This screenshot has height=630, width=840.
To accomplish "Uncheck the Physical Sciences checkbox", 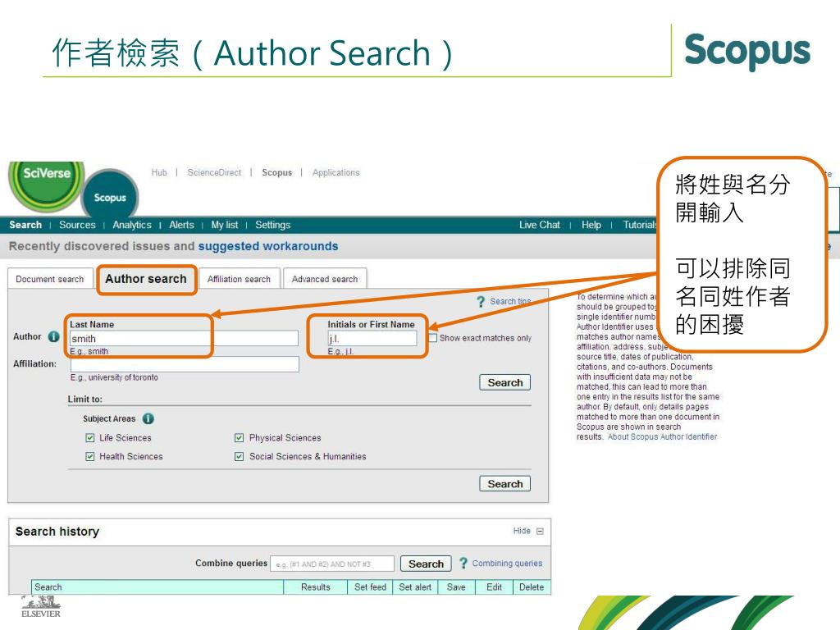I will [239, 438].
